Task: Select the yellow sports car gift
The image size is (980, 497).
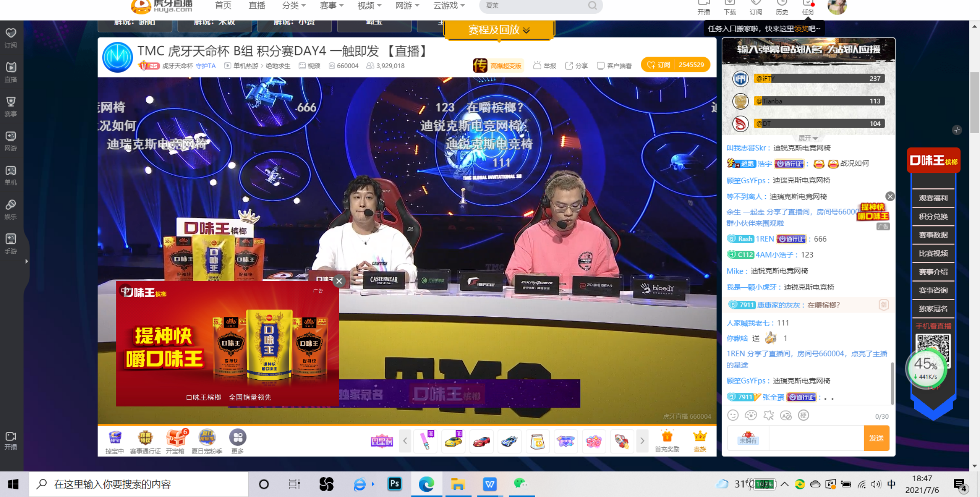Action: [x=453, y=440]
